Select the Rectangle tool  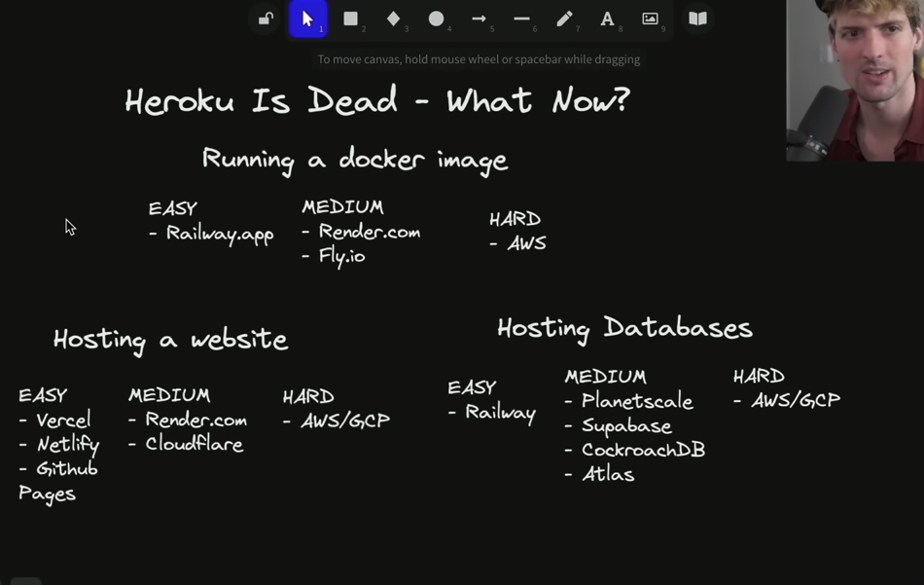pos(350,18)
